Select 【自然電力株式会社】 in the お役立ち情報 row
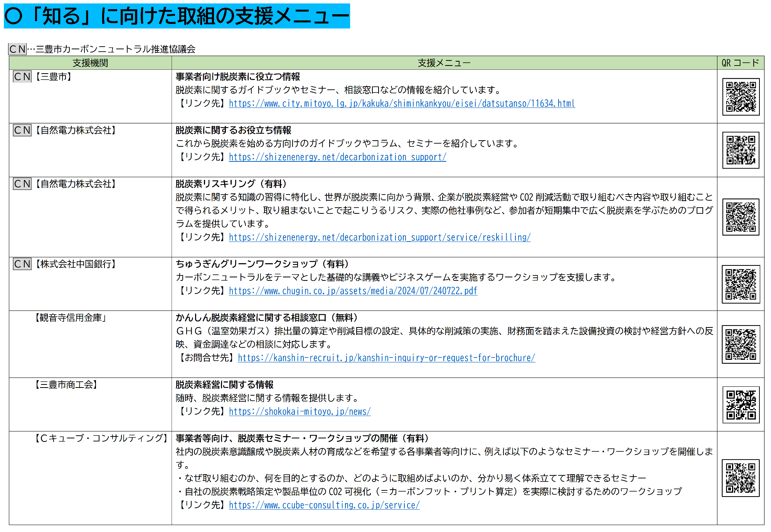This screenshot has height=532, width=771. (76, 130)
